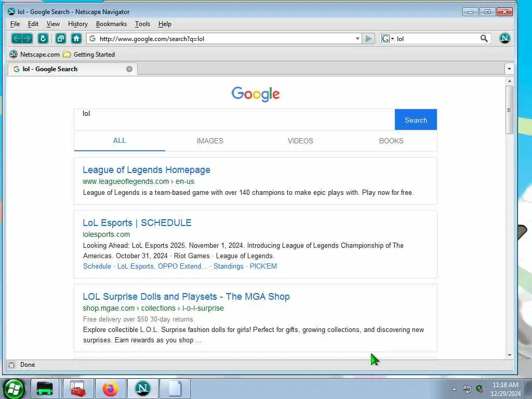The height and width of the screenshot is (399, 532).
Task: Click the taskbar clock showing 11:18 AM
Action: (505, 389)
